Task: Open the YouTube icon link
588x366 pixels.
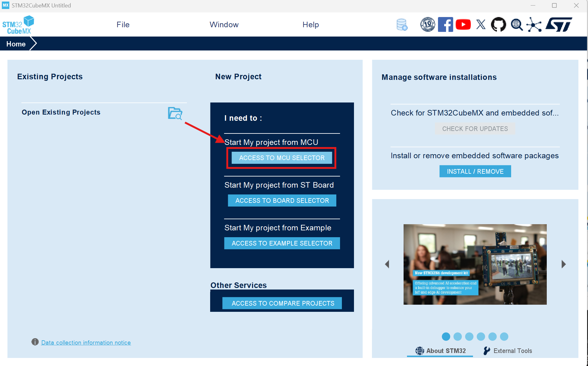Action: click(463, 24)
